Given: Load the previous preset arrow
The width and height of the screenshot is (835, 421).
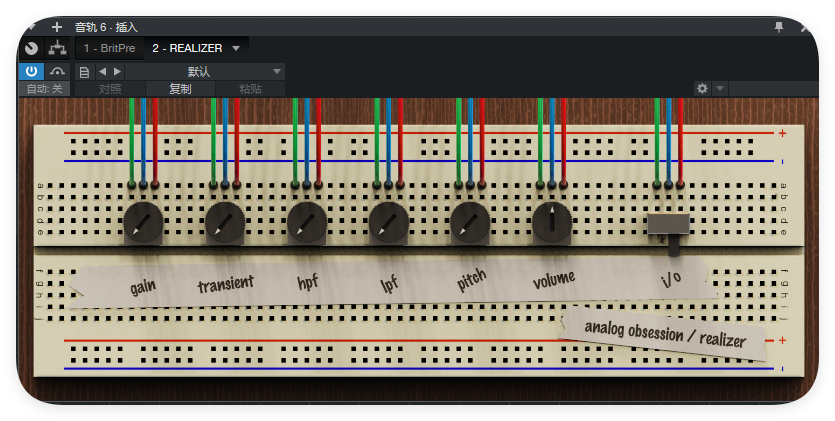Looking at the screenshot, I should [x=102, y=71].
